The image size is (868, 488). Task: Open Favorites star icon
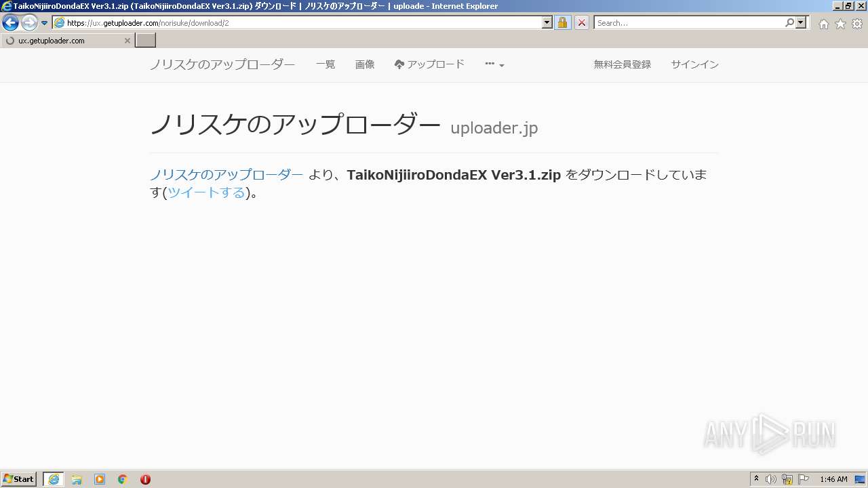pyautogui.click(x=840, y=24)
